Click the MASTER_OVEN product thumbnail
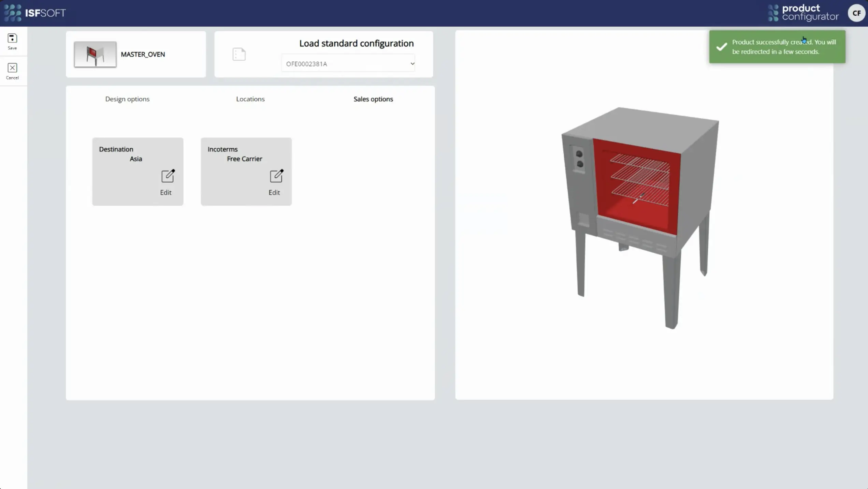 95,54
